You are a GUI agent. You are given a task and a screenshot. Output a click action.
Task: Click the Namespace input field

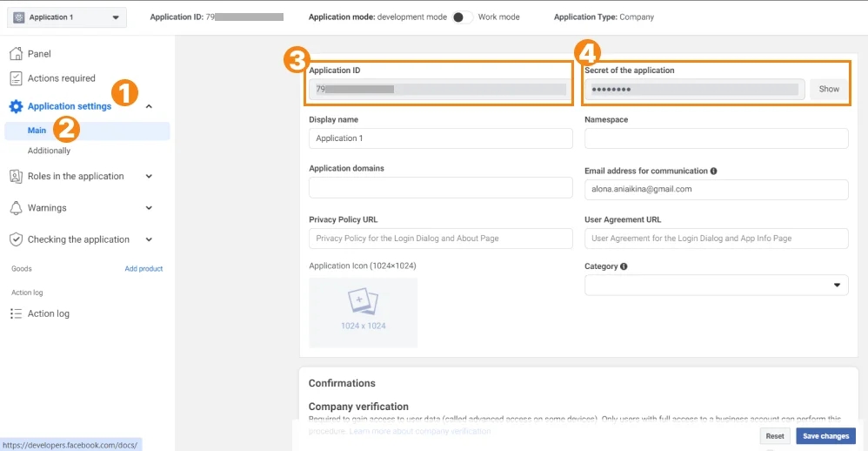(717, 138)
